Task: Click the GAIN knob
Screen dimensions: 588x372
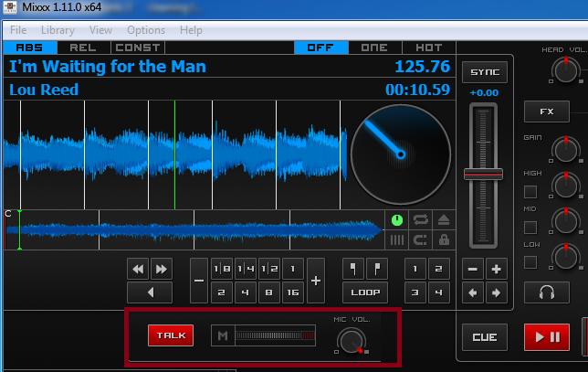Action: point(566,150)
